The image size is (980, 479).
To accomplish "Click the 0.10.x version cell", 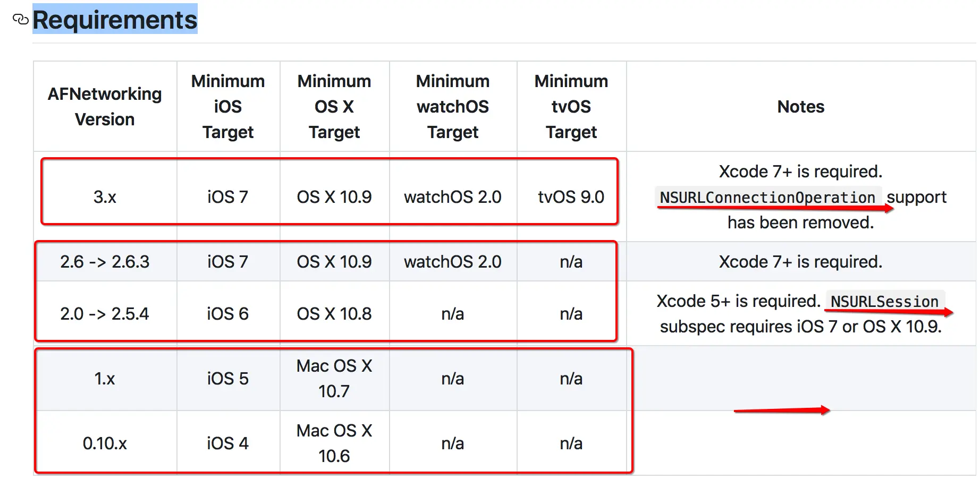I will point(105,443).
